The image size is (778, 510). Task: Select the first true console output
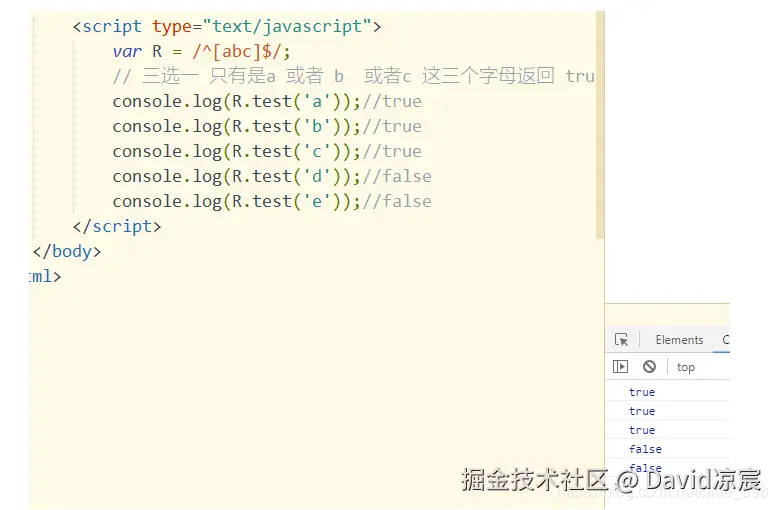pos(642,392)
